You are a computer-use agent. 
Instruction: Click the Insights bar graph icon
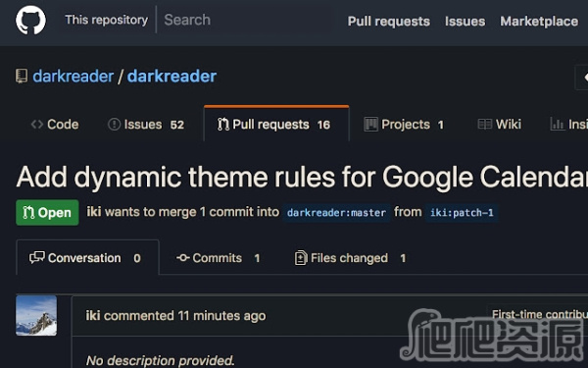point(558,125)
